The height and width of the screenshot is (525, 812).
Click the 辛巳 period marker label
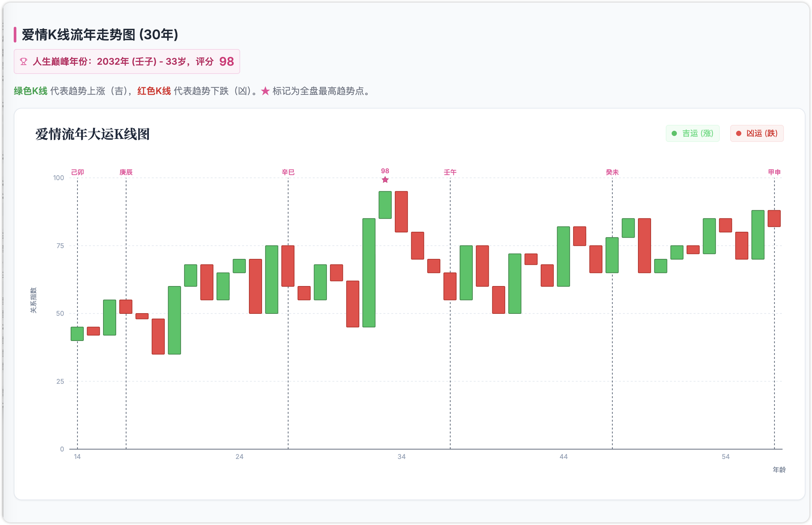288,172
